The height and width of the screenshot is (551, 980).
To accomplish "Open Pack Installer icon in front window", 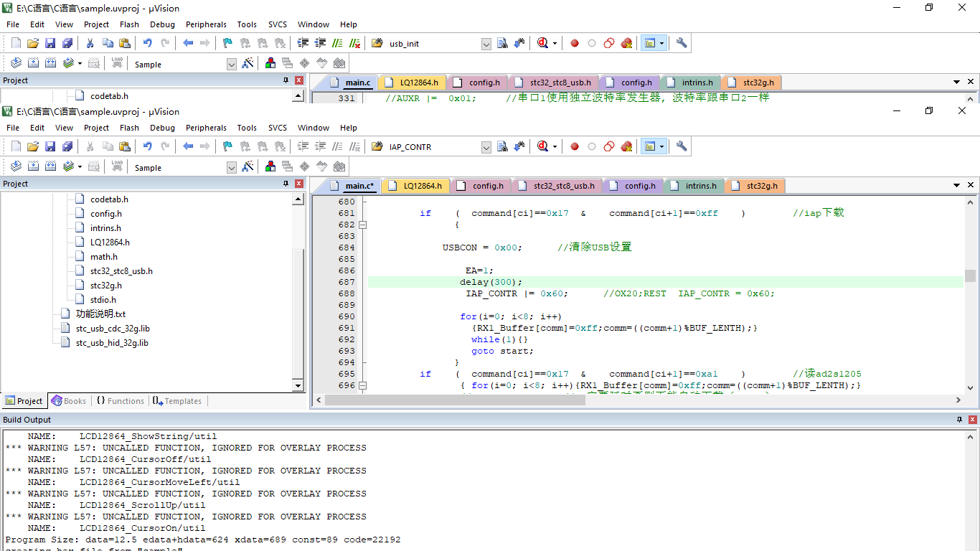I will (x=339, y=166).
